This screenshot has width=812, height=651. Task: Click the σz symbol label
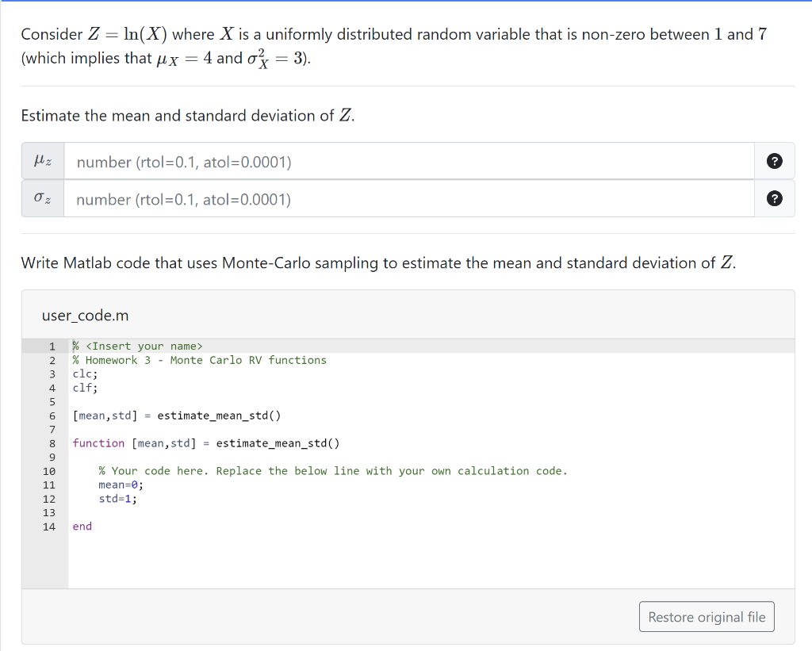tap(42, 197)
